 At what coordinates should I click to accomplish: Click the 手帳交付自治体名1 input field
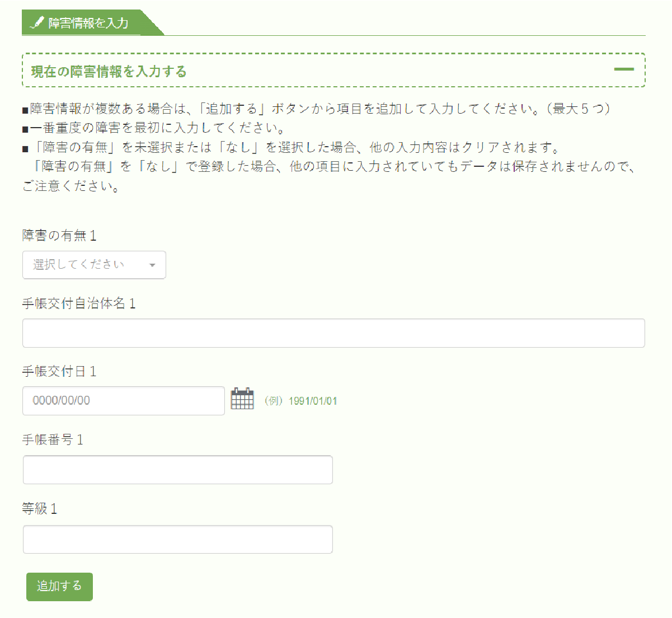tap(333, 333)
